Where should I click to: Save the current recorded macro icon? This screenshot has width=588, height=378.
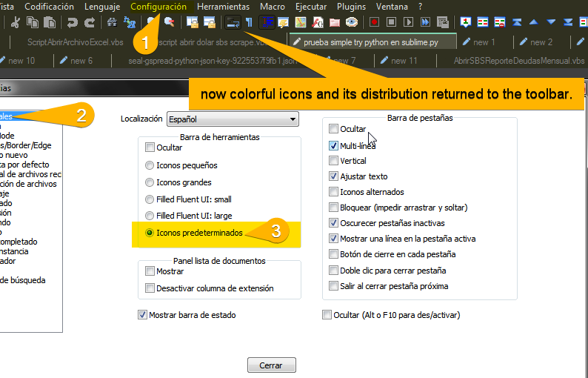443,22
